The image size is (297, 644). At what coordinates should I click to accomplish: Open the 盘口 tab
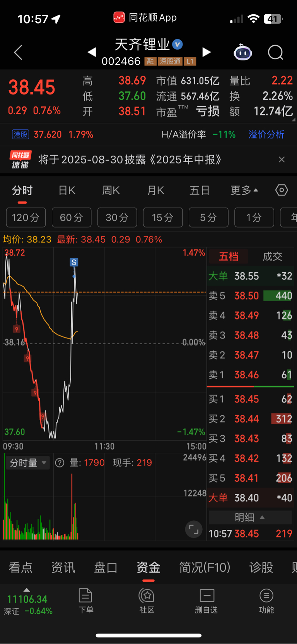pyautogui.click(x=106, y=568)
